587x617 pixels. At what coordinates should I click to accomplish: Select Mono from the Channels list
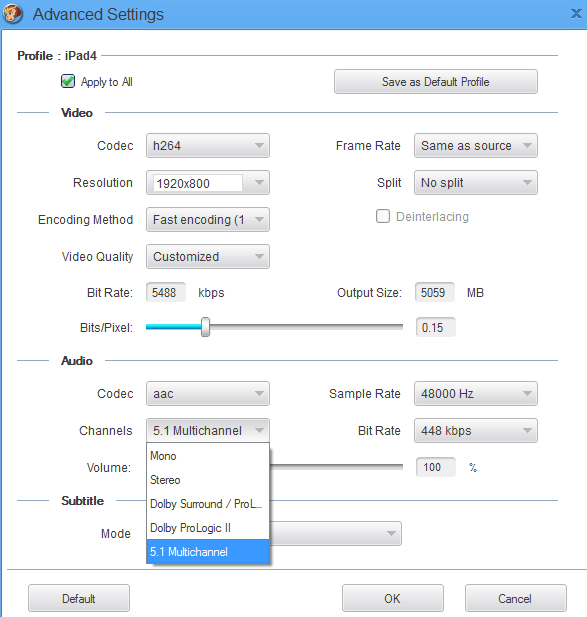click(x=208, y=456)
